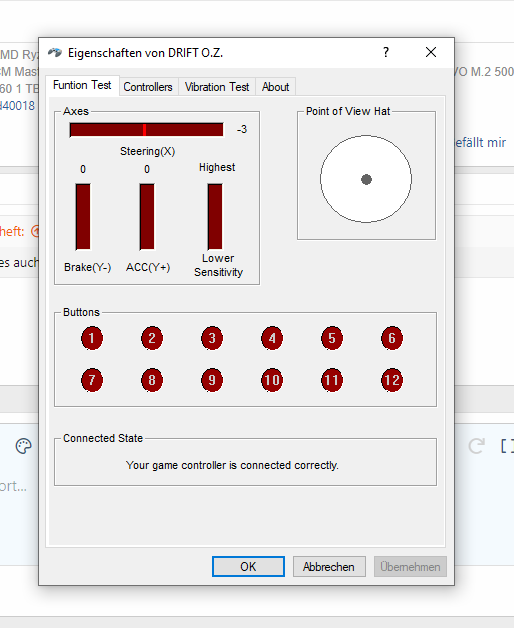Click button indicator 2
The height and width of the screenshot is (628, 514).
152,338
